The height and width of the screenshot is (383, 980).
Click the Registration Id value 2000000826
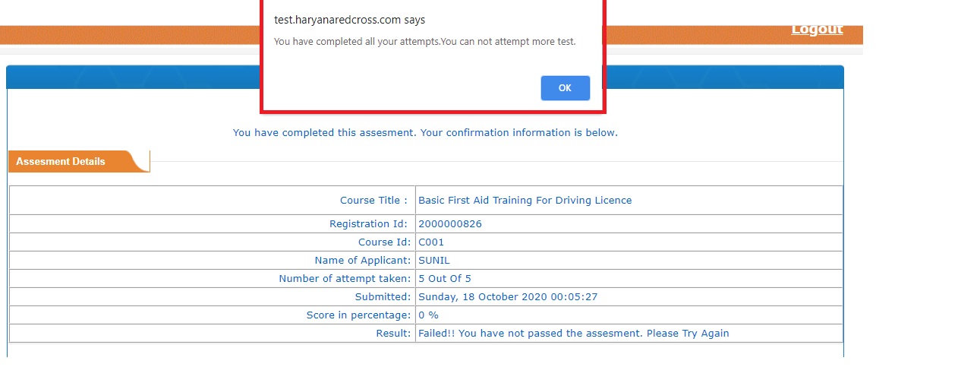450,224
